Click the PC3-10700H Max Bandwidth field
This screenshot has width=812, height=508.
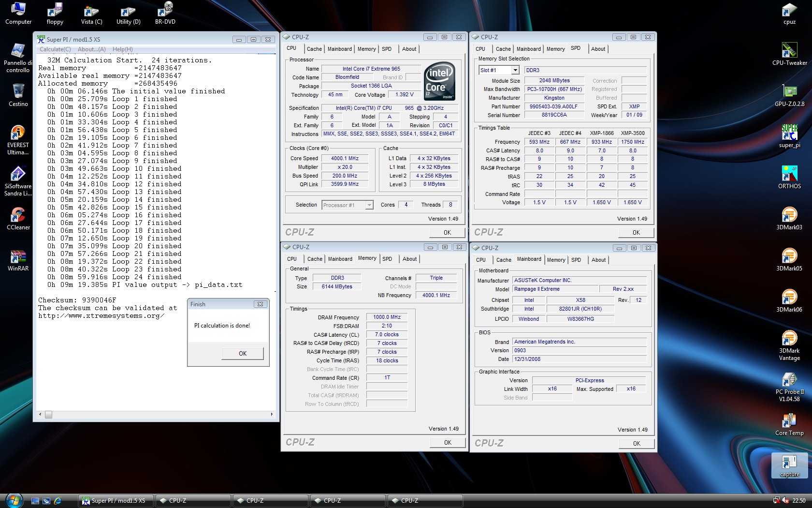coord(554,89)
